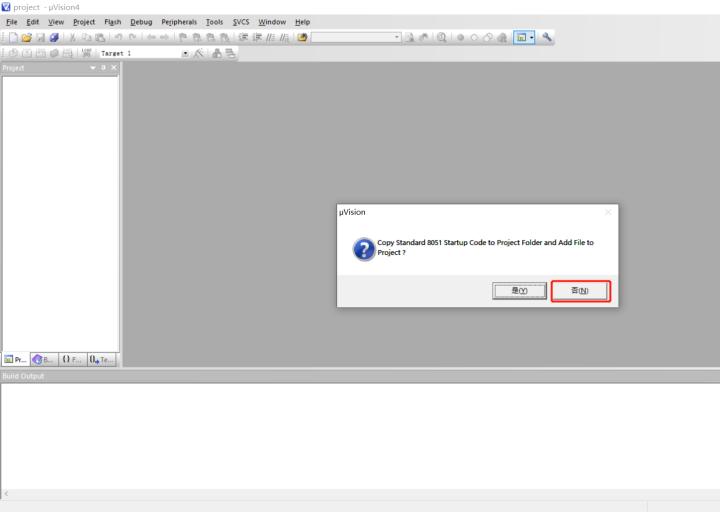This screenshot has width=720, height=512.
Task: Click the Paste icon
Action: 100,38
